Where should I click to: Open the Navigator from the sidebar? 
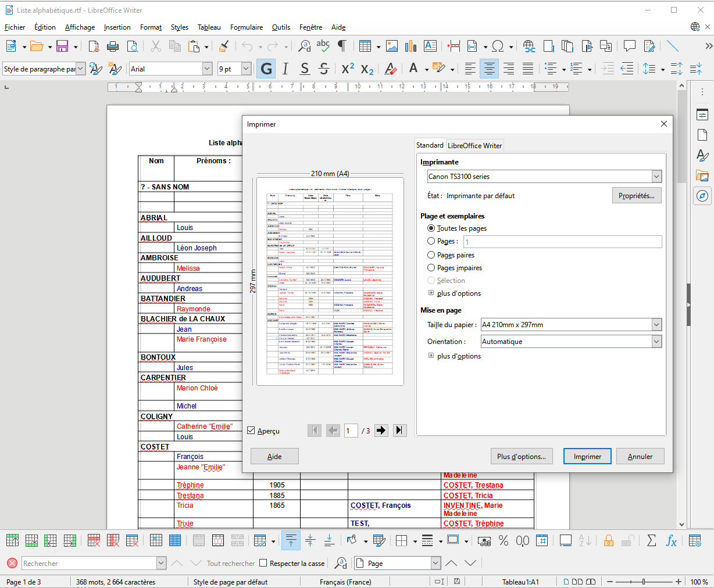click(702, 196)
